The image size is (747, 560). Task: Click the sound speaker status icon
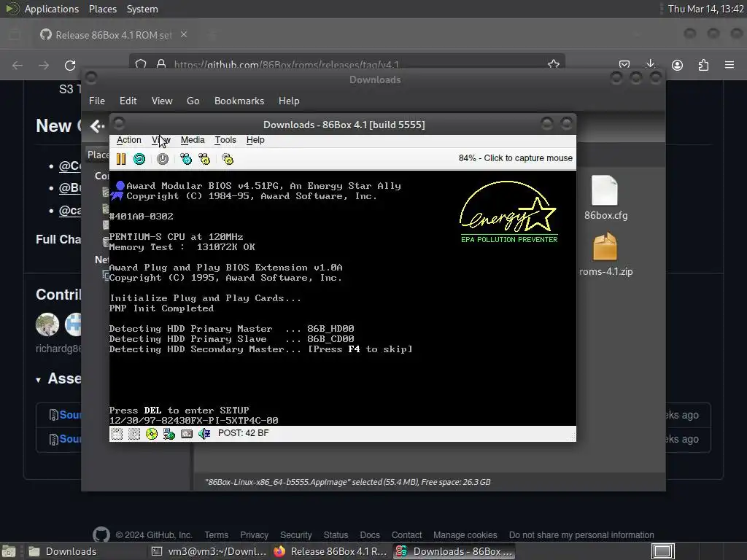click(x=204, y=433)
